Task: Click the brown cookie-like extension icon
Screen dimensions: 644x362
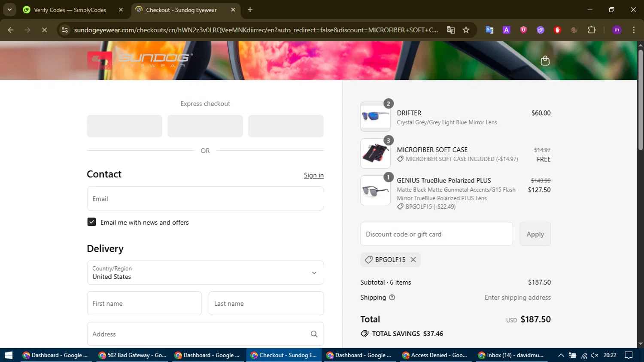Action: click(x=574, y=30)
